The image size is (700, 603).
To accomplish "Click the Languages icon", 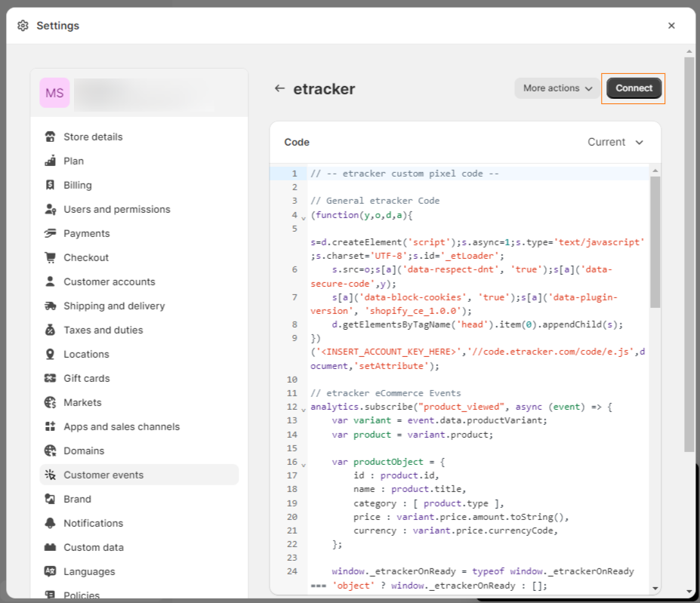I will tap(50, 571).
